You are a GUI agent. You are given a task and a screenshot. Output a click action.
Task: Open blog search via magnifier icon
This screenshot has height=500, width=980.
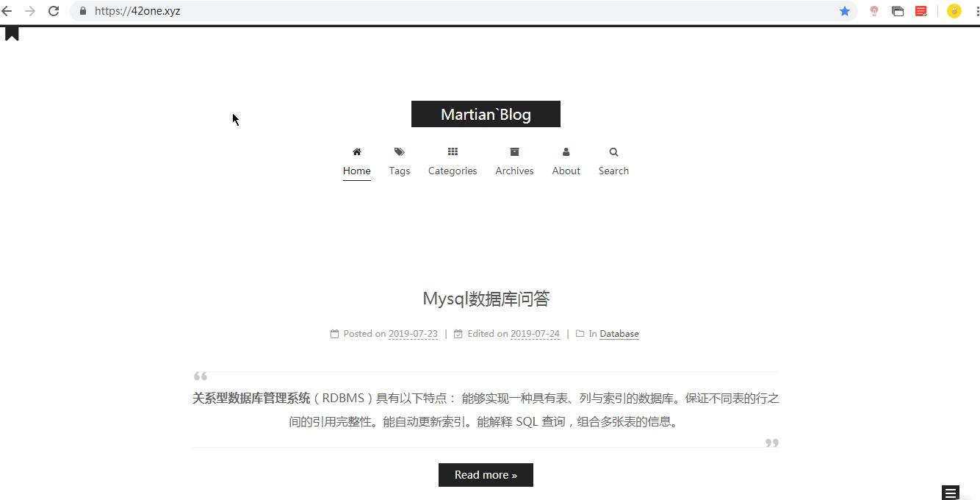click(x=613, y=151)
